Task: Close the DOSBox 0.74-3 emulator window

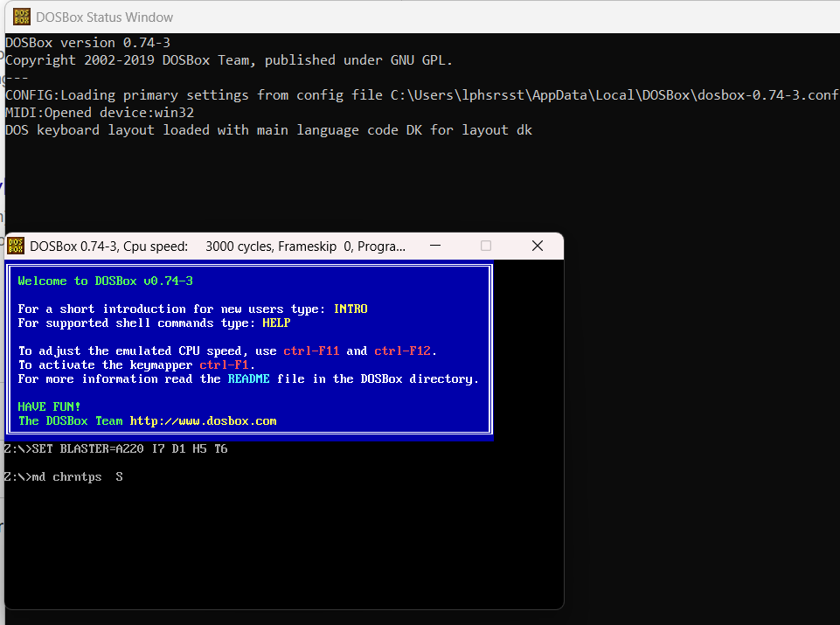Action: coord(538,246)
